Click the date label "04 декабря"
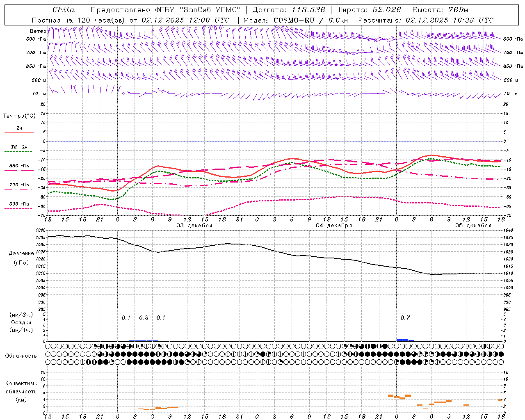Viewport: 525px width, 420px height. coord(334,226)
